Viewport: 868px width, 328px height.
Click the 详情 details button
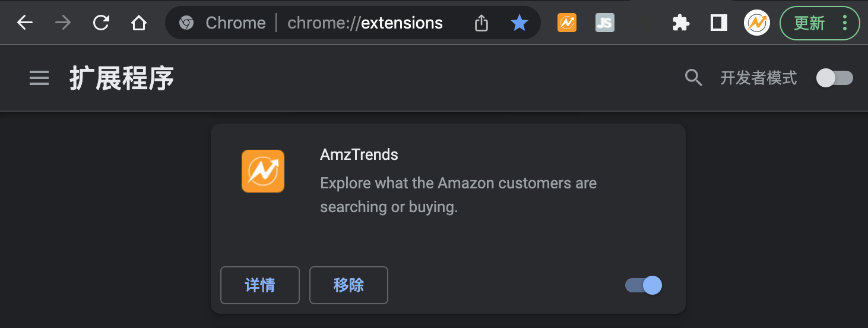tap(260, 285)
